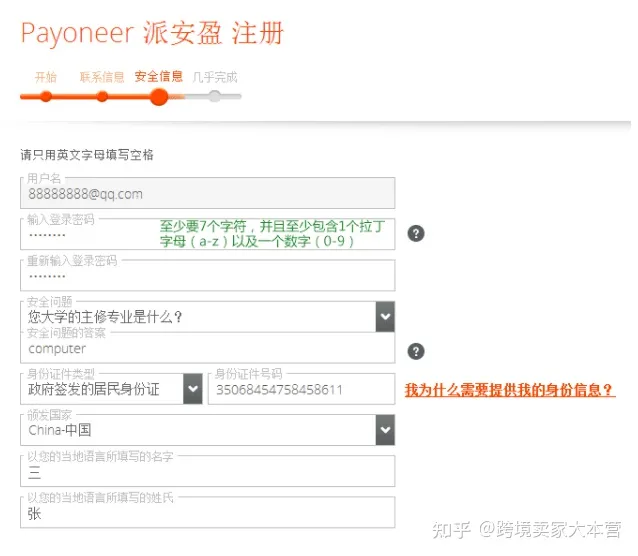Click the 联系信息 progress dot on the tracker

pyautogui.click(x=102, y=96)
